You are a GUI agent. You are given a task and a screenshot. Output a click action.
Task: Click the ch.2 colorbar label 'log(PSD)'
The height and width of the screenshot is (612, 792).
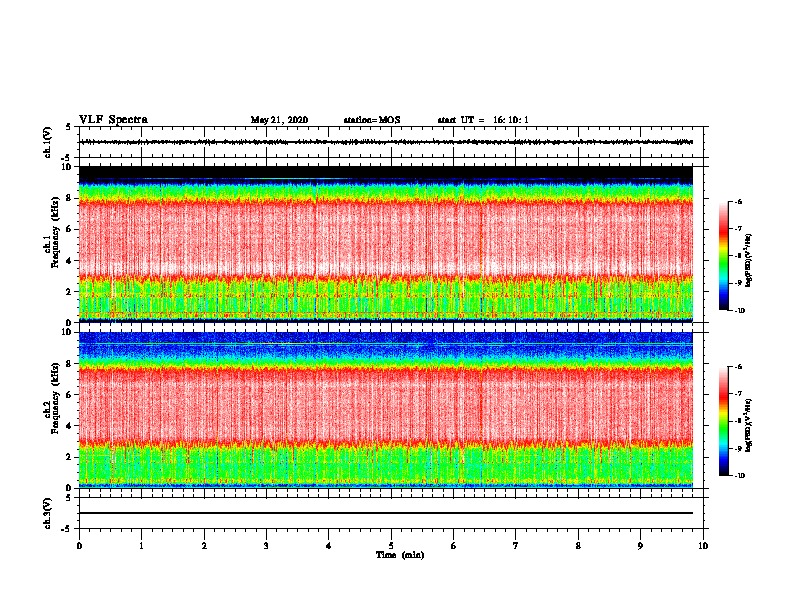pos(748,425)
